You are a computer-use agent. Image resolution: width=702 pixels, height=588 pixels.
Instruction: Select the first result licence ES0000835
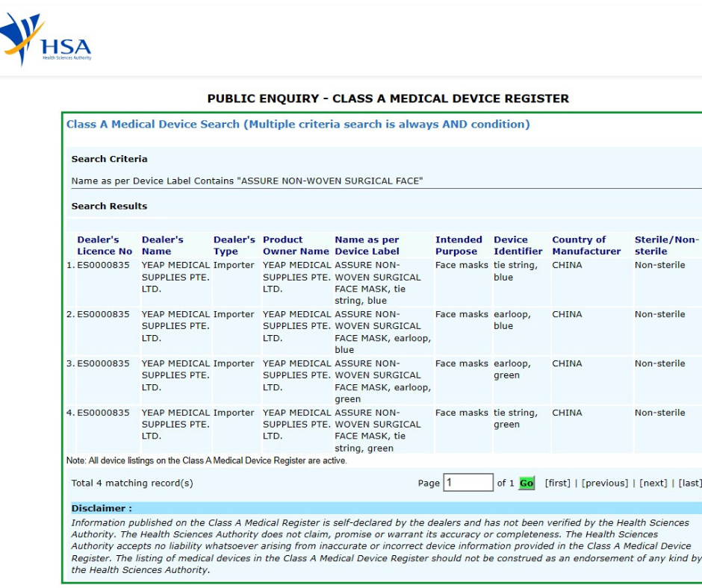[103, 265]
